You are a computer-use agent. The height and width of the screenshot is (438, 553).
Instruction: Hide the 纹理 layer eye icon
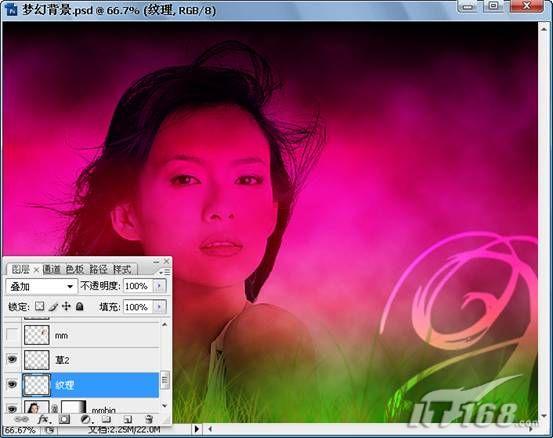point(12,384)
